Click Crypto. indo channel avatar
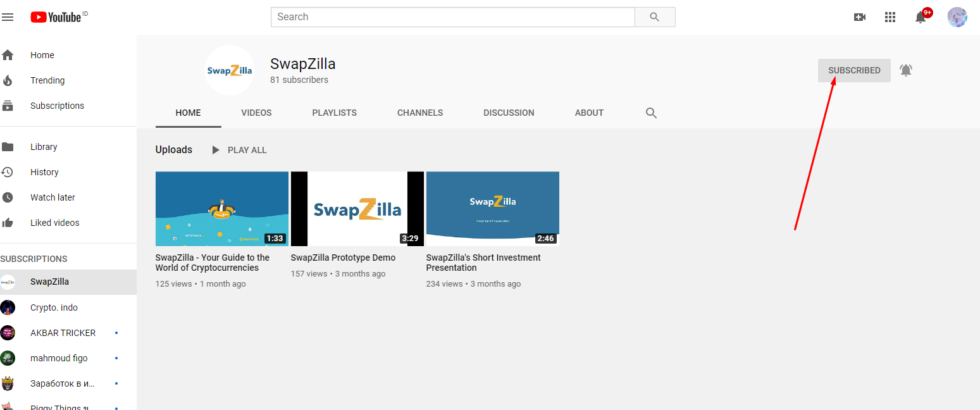Screen dimensions: 980x410 [8, 307]
